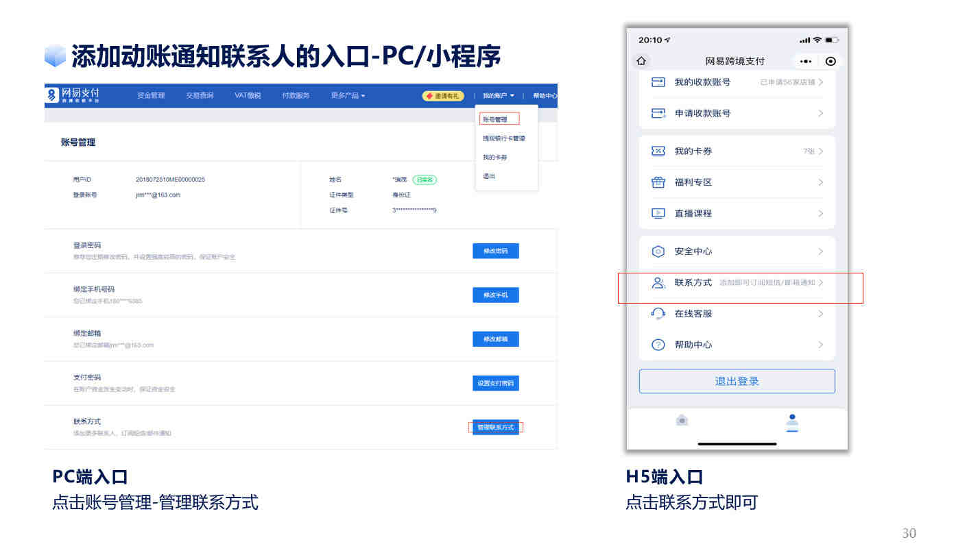Screen dimensions: 980x553
Task: Open 直播课程 row chevron
Action: tap(820, 213)
